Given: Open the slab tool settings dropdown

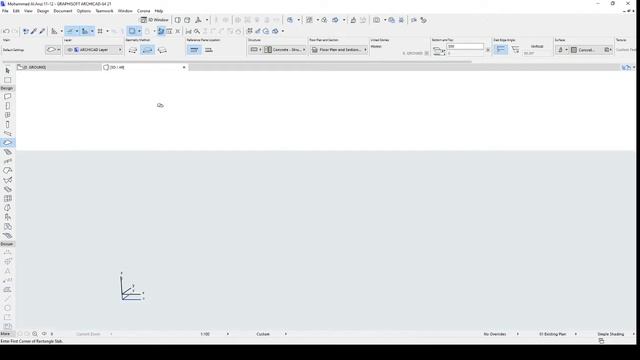Looking at the screenshot, I should 53,50.
